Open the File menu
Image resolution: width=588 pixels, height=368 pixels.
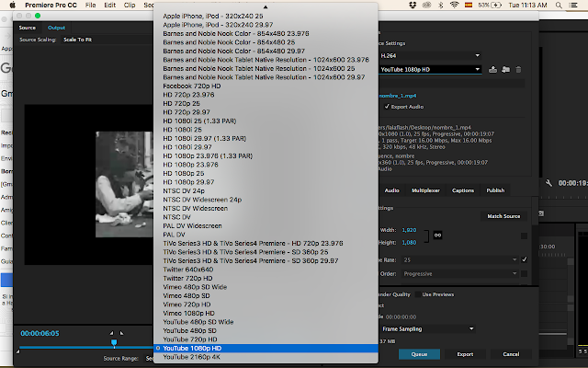tap(90, 5)
